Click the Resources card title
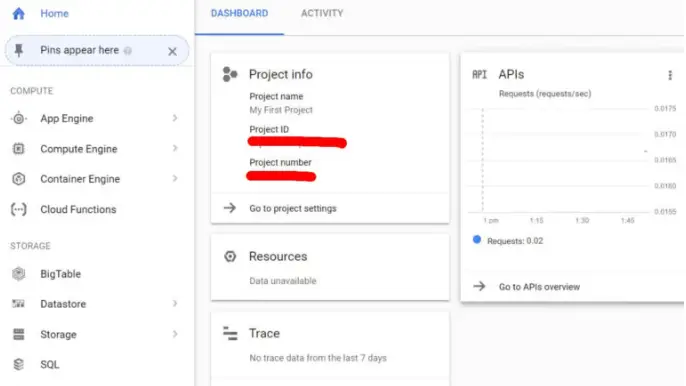Viewport: 686px width, 386px height. coord(278,256)
